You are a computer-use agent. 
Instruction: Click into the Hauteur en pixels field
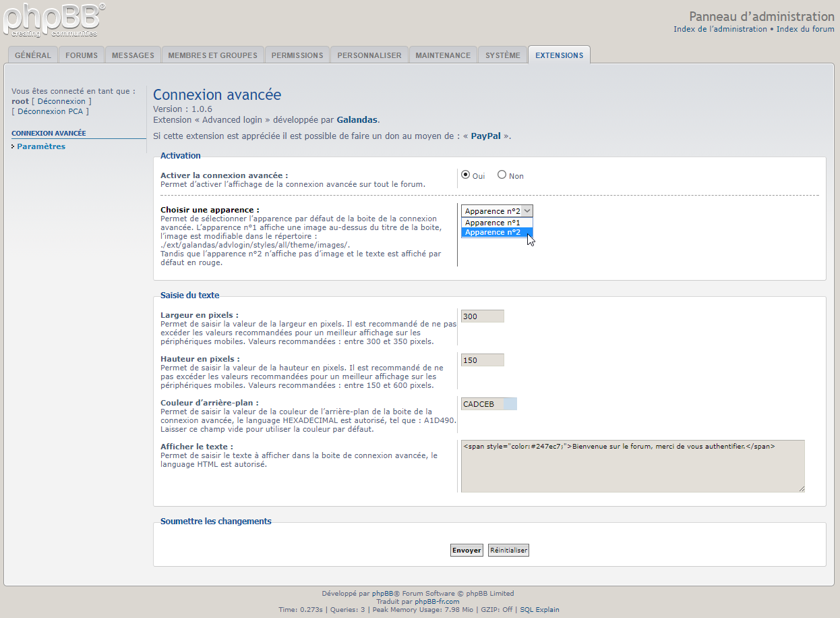click(x=482, y=360)
